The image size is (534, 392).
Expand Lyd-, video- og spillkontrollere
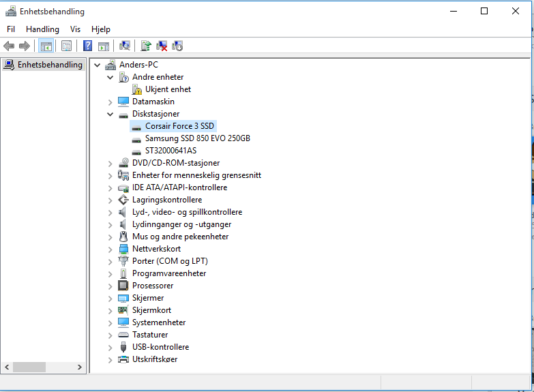(110, 213)
